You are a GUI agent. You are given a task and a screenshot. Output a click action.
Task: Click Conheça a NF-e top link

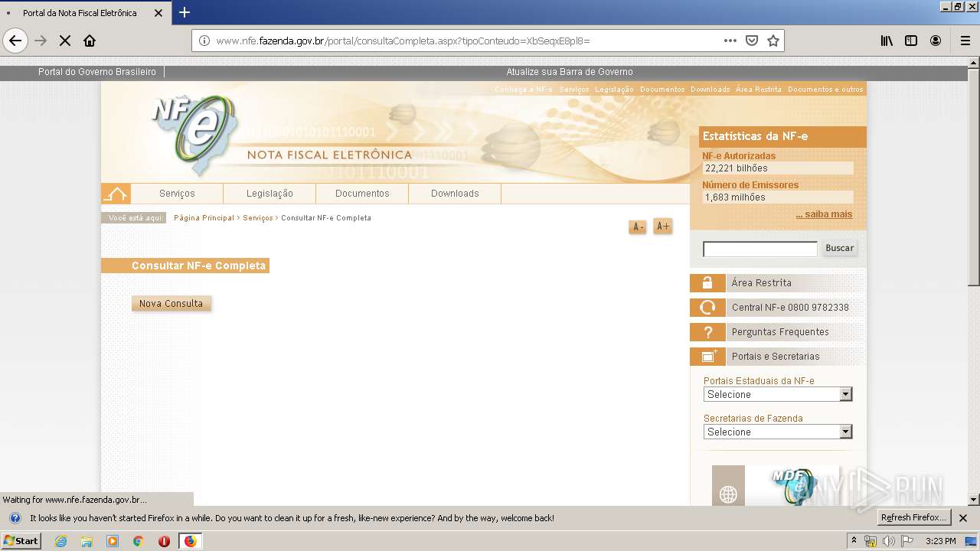click(x=523, y=90)
